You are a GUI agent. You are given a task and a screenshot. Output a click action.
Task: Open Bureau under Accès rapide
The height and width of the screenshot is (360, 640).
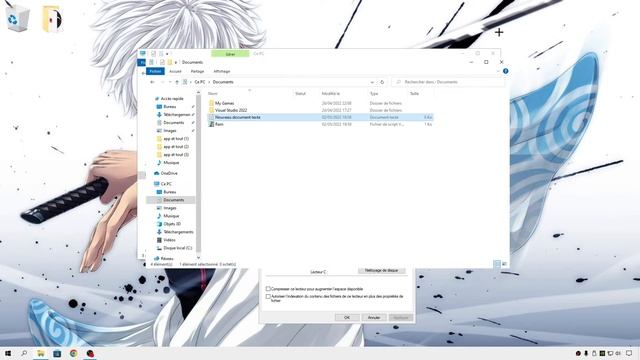pos(170,107)
